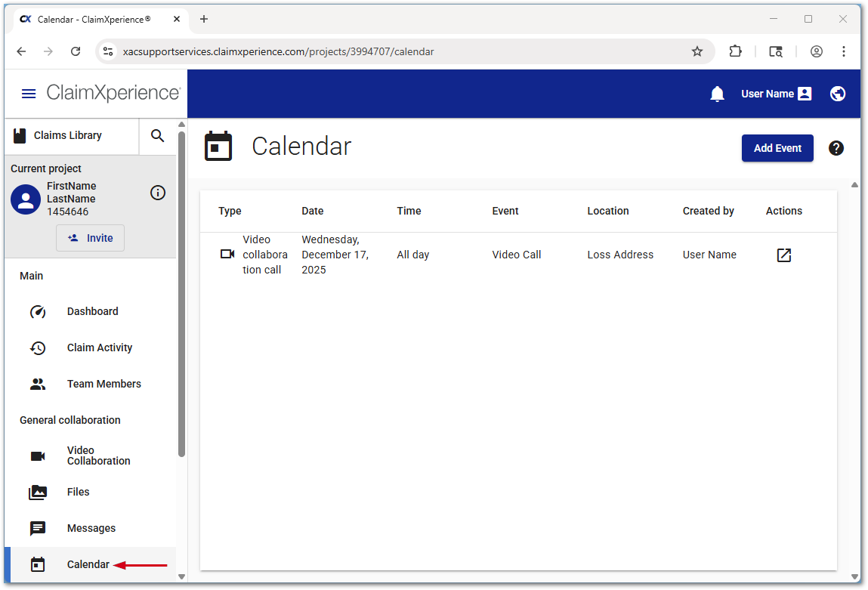Open Claim Activity history
Image resolution: width=868 pixels, height=590 pixels.
click(x=38, y=348)
